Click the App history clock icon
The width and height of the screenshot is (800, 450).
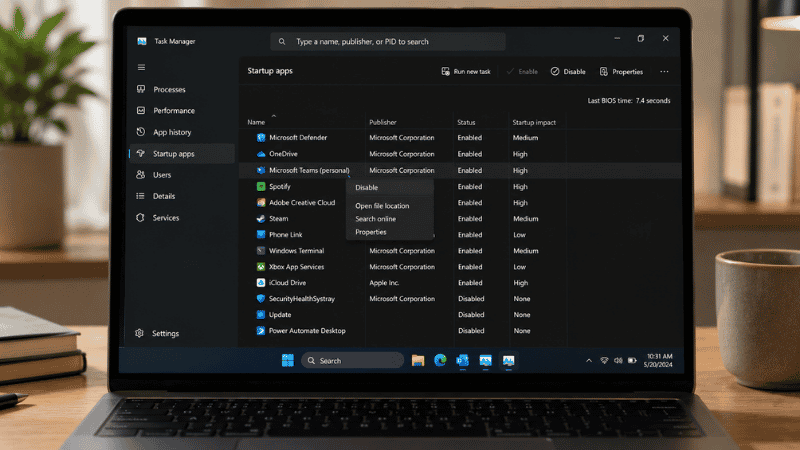141,132
